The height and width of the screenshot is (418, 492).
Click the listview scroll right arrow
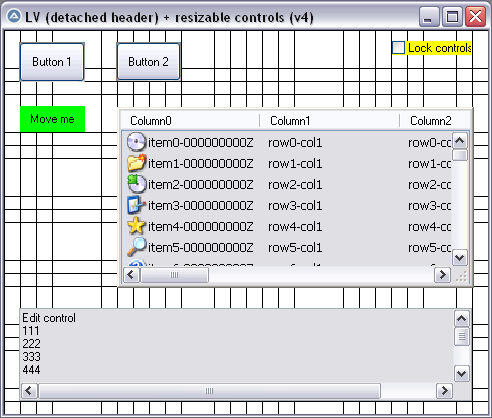click(443, 275)
